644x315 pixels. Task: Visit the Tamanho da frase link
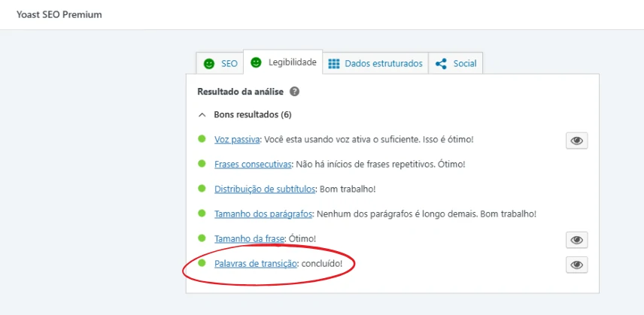tap(248, 238)
